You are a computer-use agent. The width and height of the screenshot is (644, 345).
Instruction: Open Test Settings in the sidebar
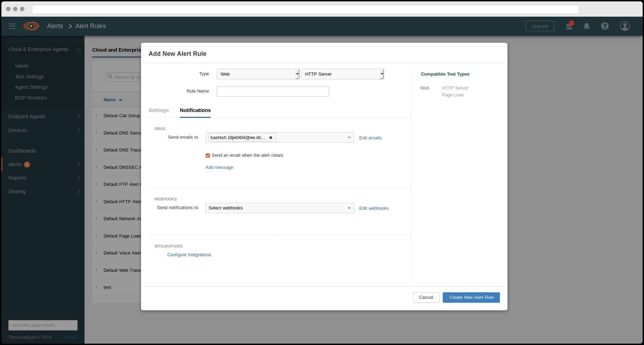pyautogui.click(x=29, y=77)
